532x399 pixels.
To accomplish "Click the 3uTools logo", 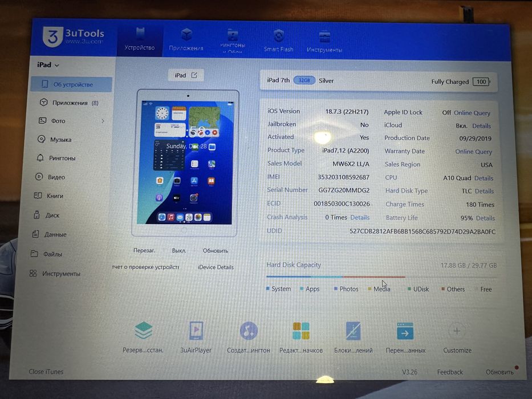I will (74, 37).
